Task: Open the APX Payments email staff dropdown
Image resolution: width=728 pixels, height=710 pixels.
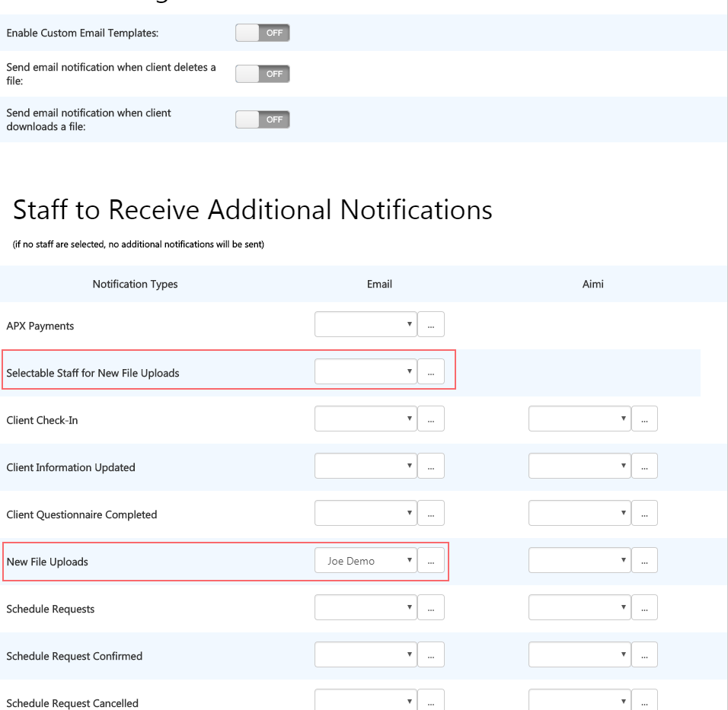Action: click(366, 324)
